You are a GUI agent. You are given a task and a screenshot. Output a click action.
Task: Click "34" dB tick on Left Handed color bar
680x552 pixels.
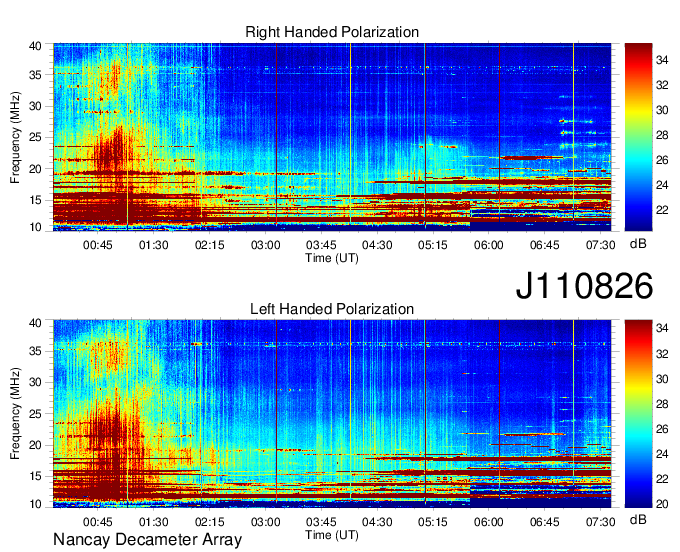click(x=662, y=329)
